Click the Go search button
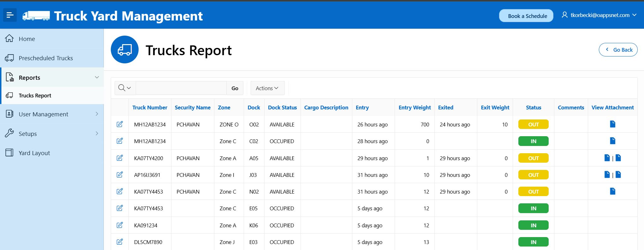Screen dimensions: 644x250 click(x=235, y=88)
